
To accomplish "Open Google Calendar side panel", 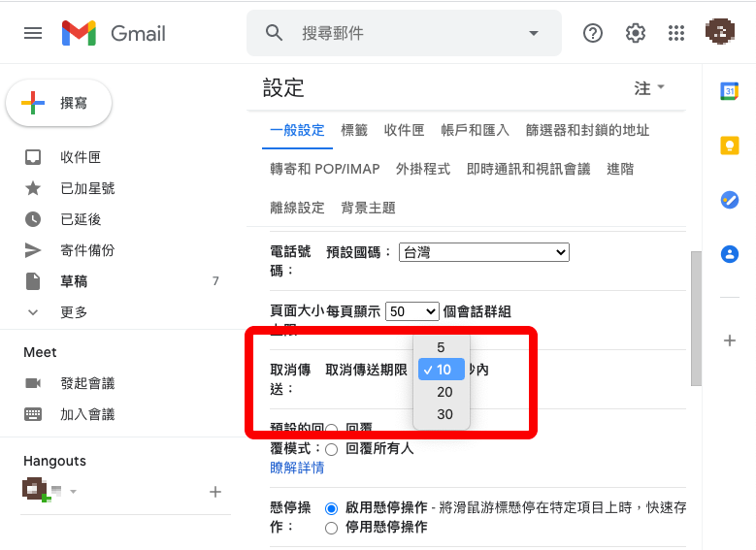I will coord(730,91).
